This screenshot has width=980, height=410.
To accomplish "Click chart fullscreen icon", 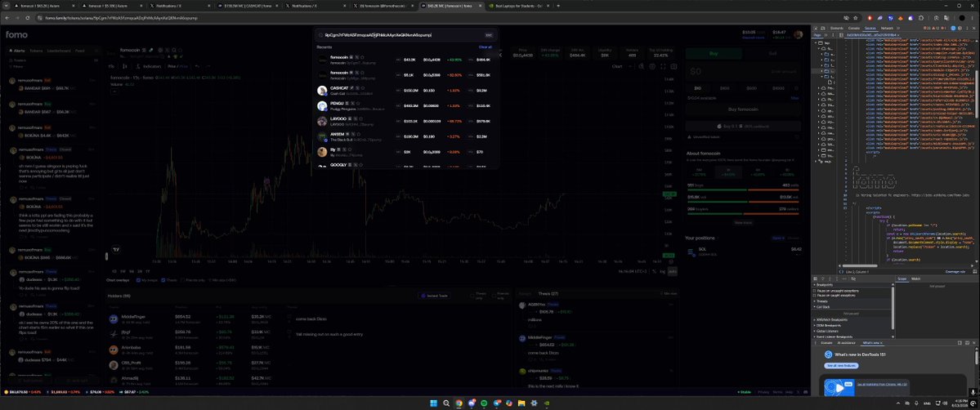I will pyautogui.click(x=663, y=66).
